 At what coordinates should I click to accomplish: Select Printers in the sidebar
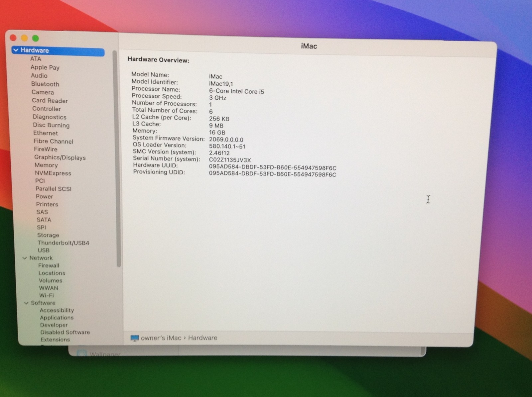pos(47,204)
